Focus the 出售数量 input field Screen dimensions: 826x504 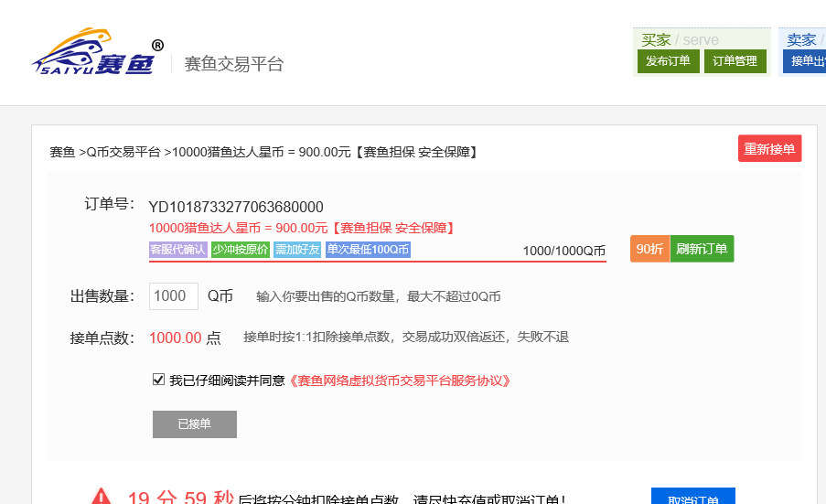(x=173, y=296)
